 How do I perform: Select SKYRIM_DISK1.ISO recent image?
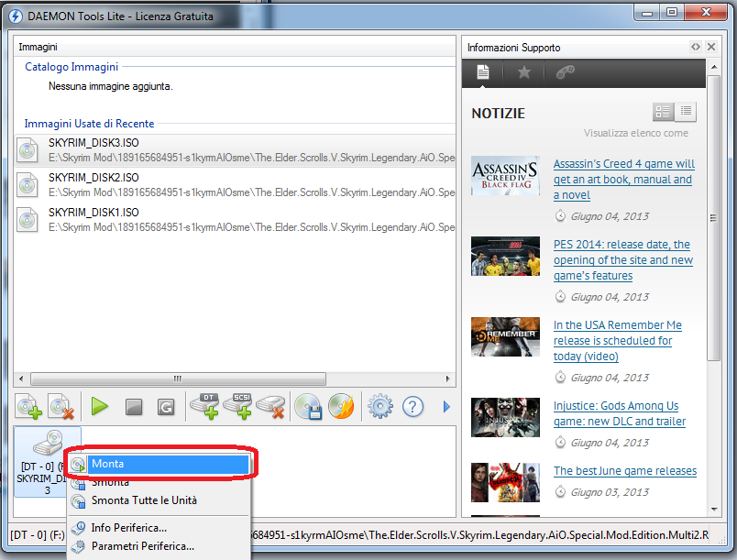[235, 220]
